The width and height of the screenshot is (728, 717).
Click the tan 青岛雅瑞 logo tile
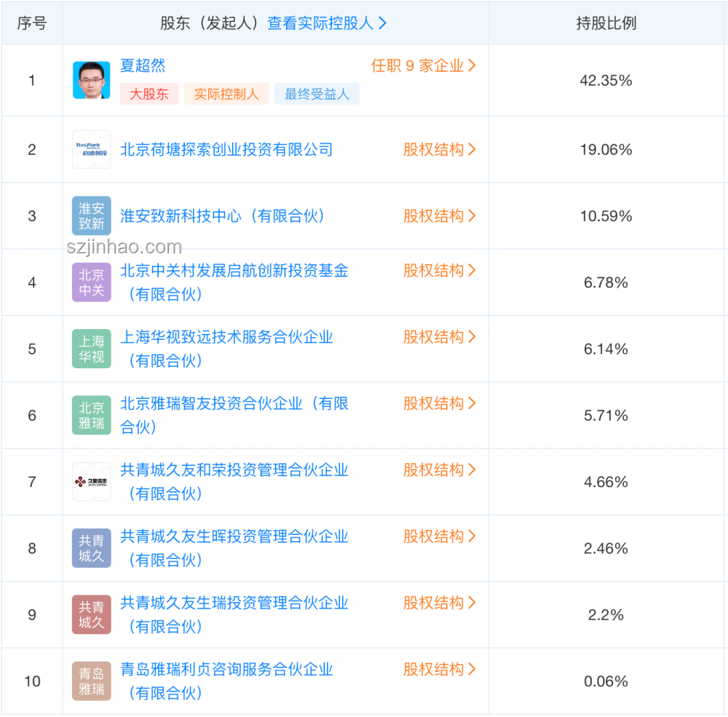[92, 681]
